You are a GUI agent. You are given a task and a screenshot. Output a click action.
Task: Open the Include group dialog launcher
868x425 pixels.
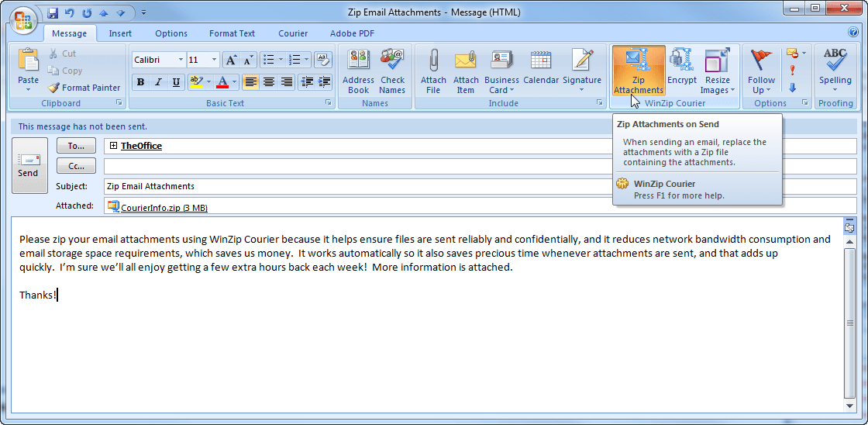click(x=600, y=103)
